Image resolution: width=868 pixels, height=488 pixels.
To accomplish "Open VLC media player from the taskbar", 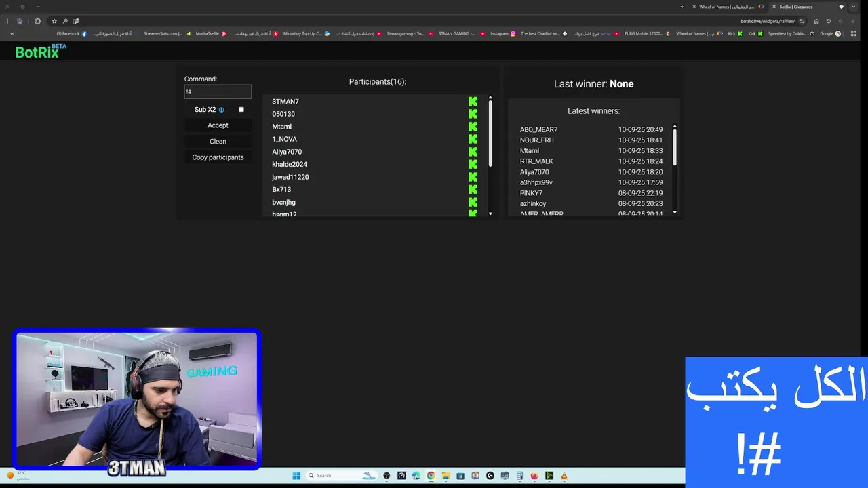I will [x=564, y=476].
